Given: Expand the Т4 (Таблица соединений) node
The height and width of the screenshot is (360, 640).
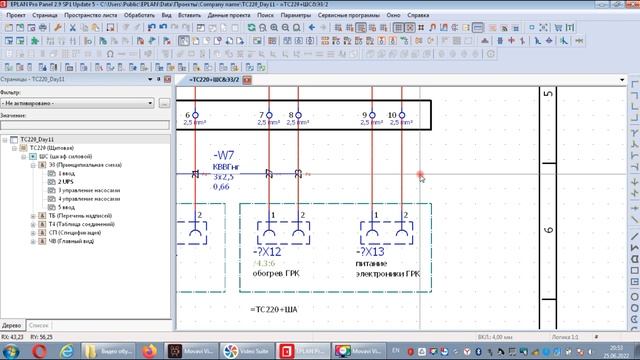Looking at the screenshot, I should pyautogui.click(x=33, y=224).
